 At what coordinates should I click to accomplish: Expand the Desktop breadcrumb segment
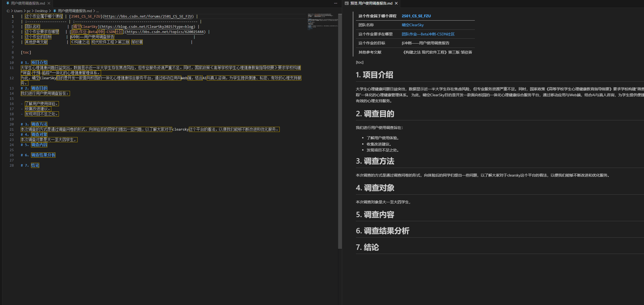point(41,11)
